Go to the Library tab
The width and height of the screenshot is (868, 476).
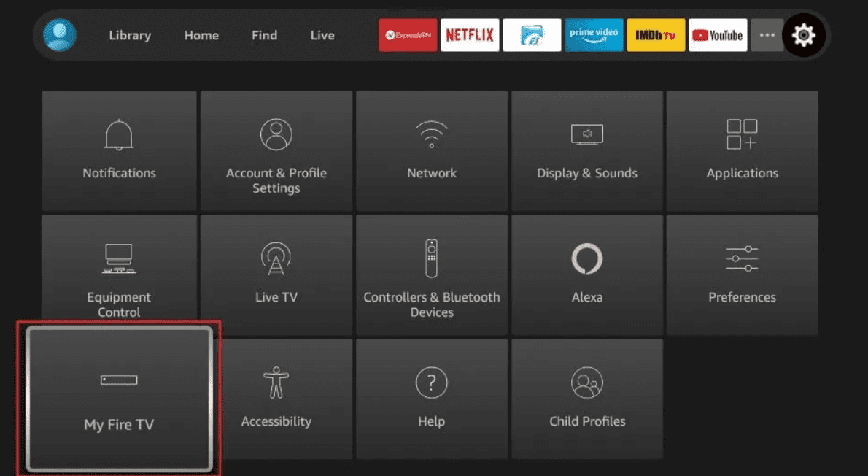click(130, 36)
